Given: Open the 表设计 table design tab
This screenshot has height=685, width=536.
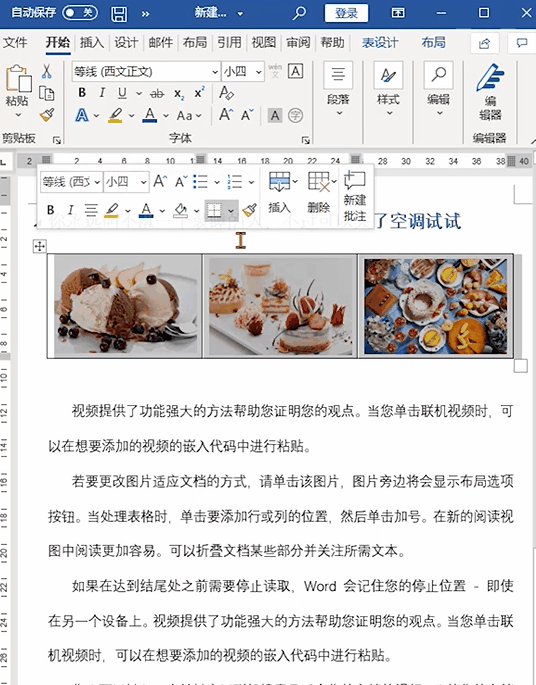Looking at the screenshot, I should (380, 42).
